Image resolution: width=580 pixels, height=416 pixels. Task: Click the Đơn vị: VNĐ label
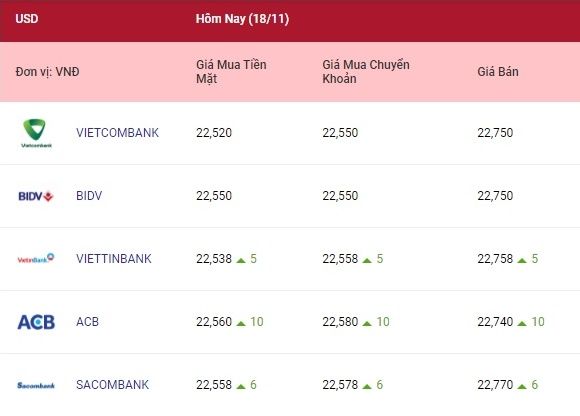point(47,72)
